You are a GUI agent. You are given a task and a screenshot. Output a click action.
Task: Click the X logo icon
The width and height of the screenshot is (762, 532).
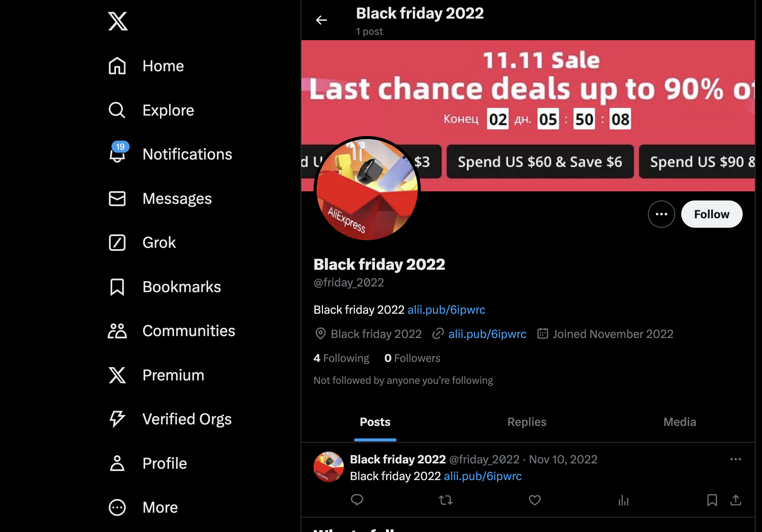[x=118, y=21]
